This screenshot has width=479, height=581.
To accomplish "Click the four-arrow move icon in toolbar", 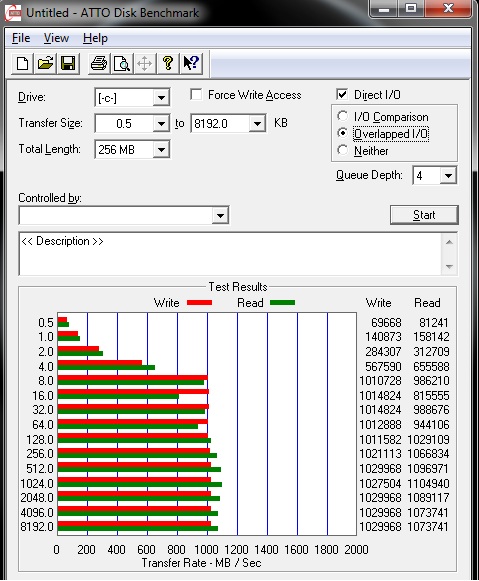I will coord(145,63).
